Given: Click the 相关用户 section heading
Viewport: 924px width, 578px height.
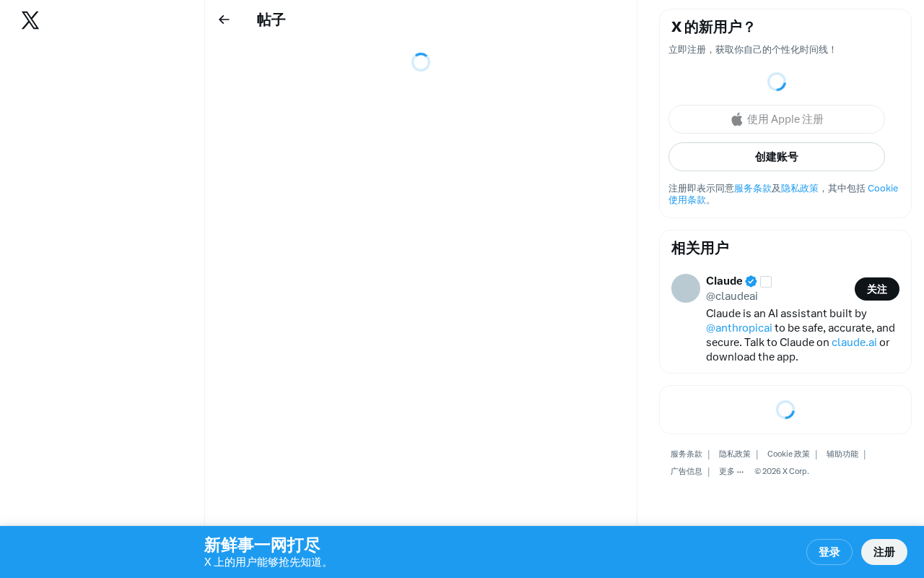Looking at the screenshot, I should [700, 249].
